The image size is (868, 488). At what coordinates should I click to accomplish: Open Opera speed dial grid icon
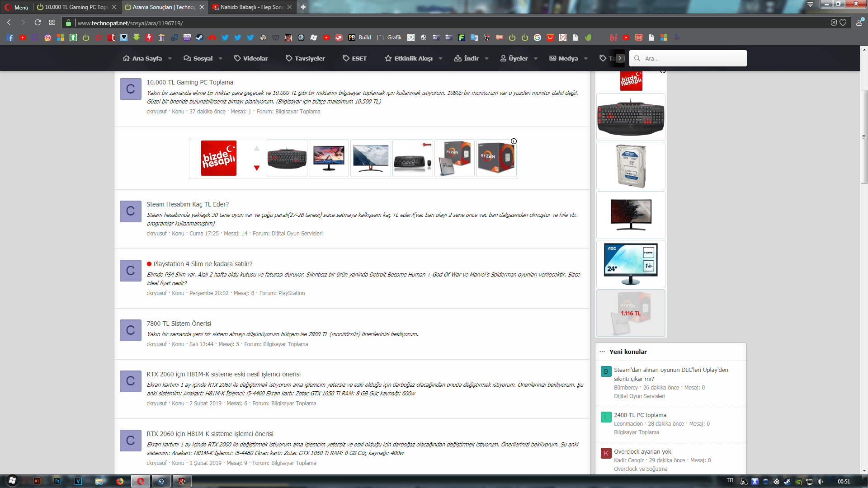[52, 23]
